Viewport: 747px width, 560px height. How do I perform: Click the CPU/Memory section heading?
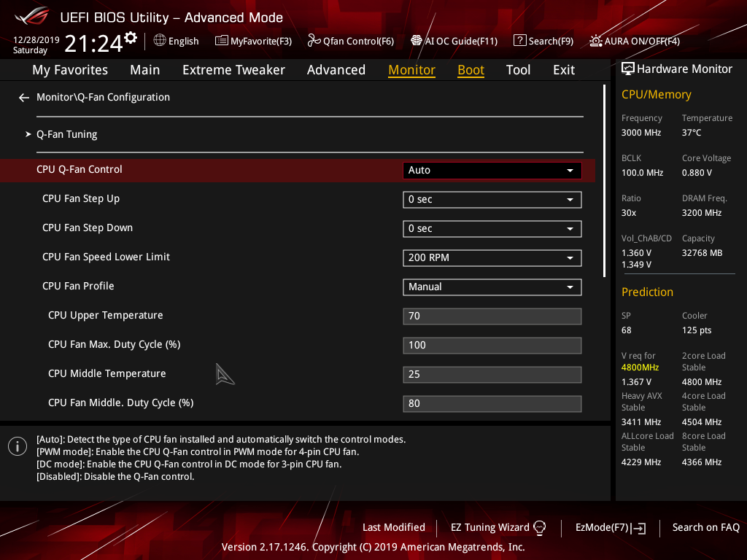point(656,94)
